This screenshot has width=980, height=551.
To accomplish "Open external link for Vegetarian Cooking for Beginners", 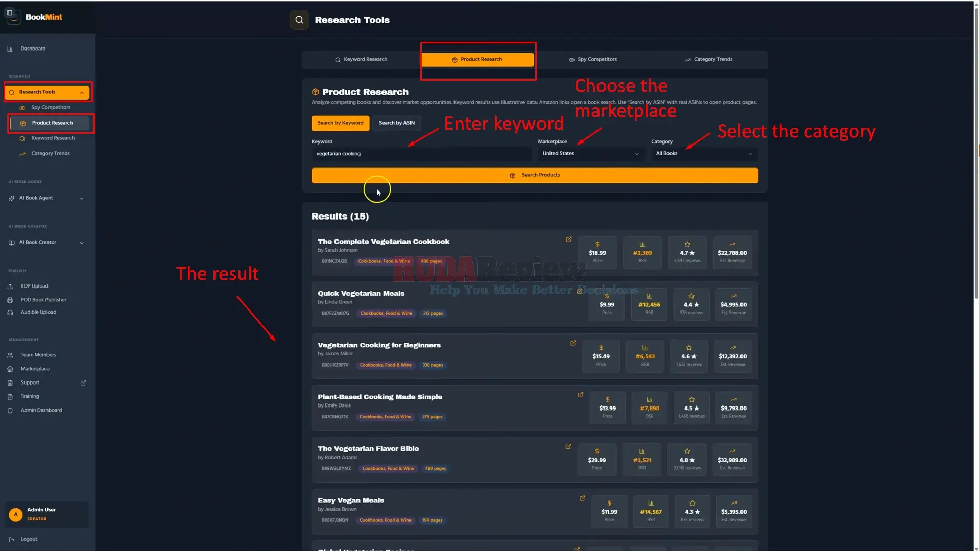I will pyautogui.click(x=573, y=343).
